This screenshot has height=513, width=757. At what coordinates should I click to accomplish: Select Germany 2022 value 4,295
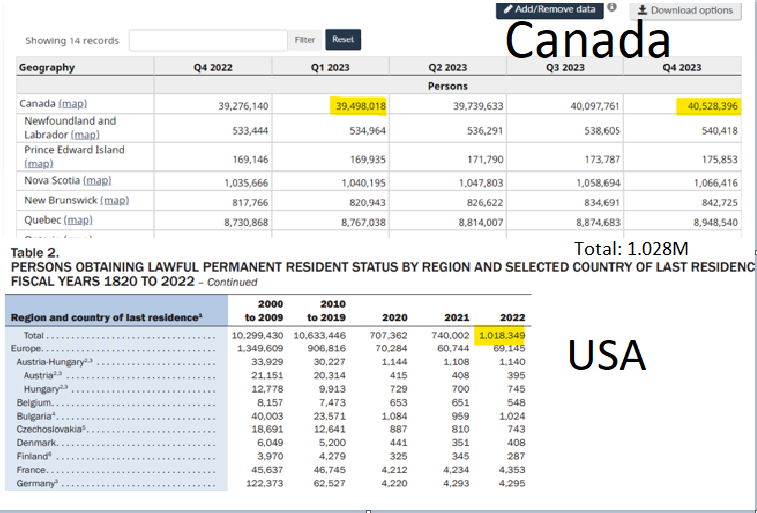click(x=512, y=483)
